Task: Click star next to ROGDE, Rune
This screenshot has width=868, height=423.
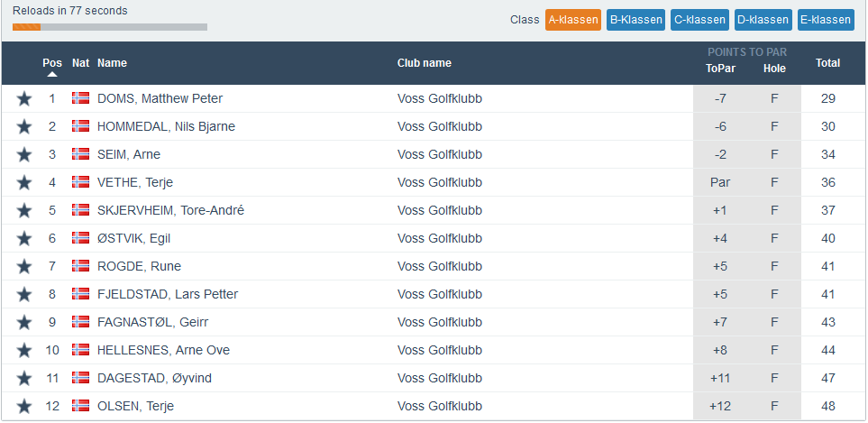Action: (x=24, y=266)
